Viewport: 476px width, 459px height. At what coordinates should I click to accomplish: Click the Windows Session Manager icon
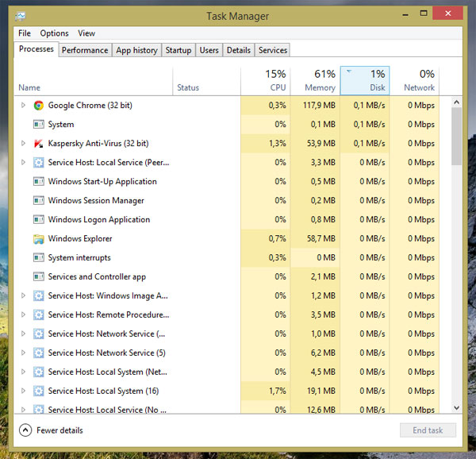point(38,201)
